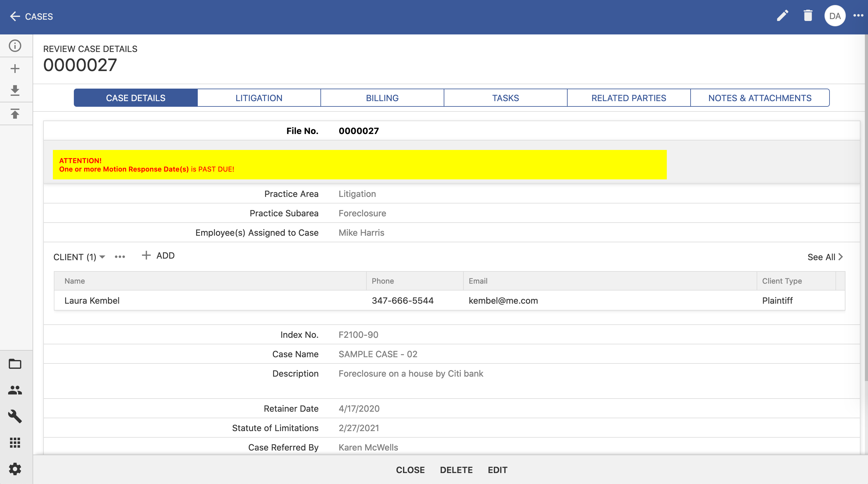
Task: Click email kembel@me.com
Action: (x=503, y=300)
